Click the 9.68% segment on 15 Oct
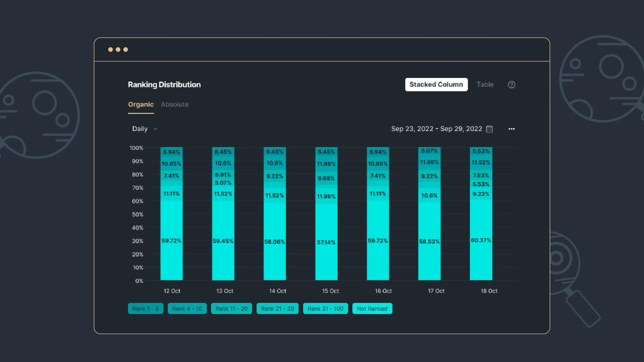 coord(326,178)
